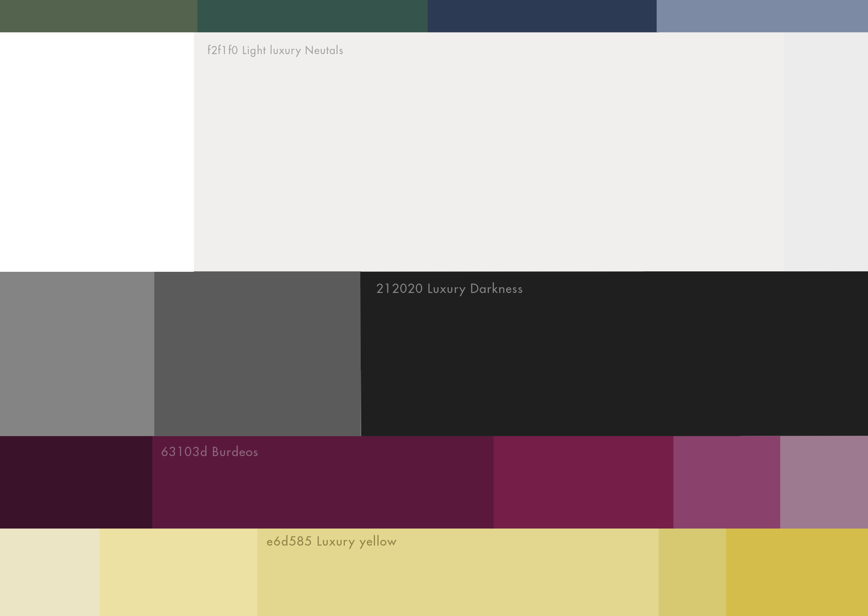868x616 pixels.
Task: Choose the slate blue-grey top swatch
Action: (762, 16)
